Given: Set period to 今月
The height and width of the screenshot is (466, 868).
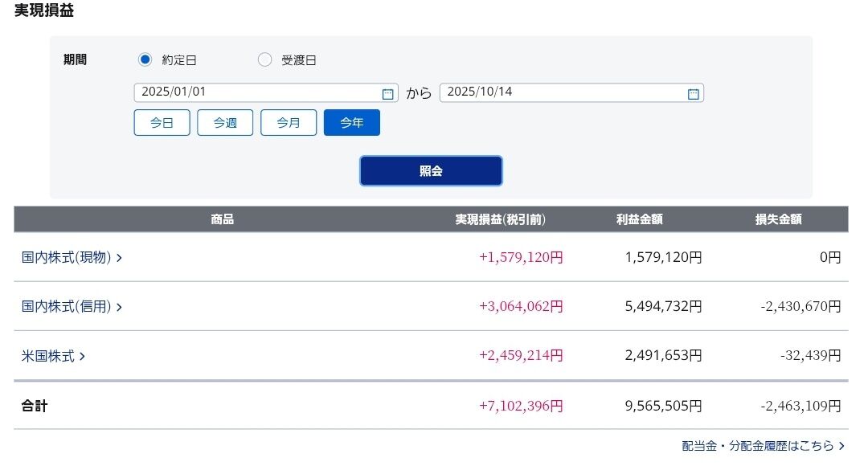Looking at the screenshot, I should pos(289,123).
